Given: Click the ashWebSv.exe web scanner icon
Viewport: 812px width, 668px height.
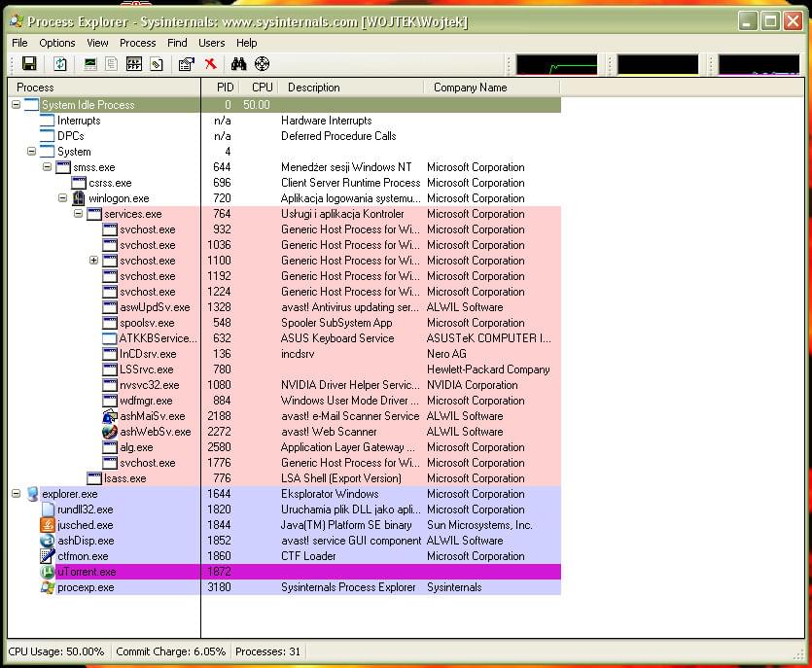Looking at the screenshot, I should 110,432.
